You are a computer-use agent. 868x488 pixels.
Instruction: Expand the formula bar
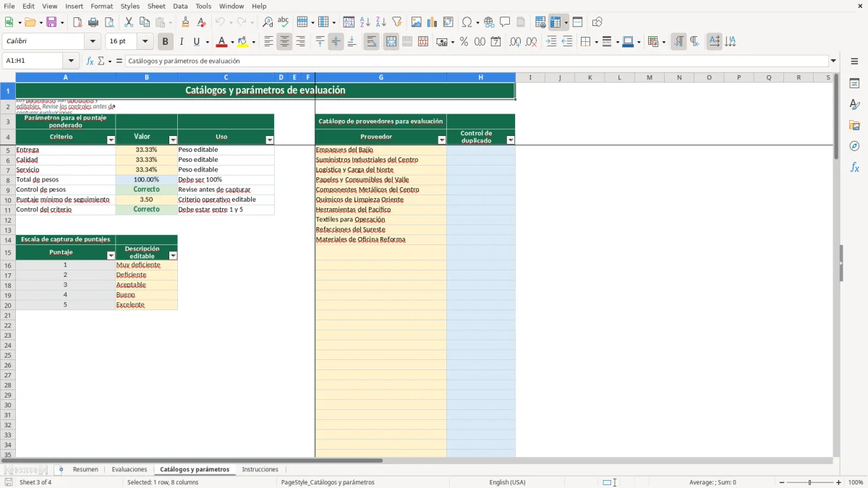coord(833,61)
